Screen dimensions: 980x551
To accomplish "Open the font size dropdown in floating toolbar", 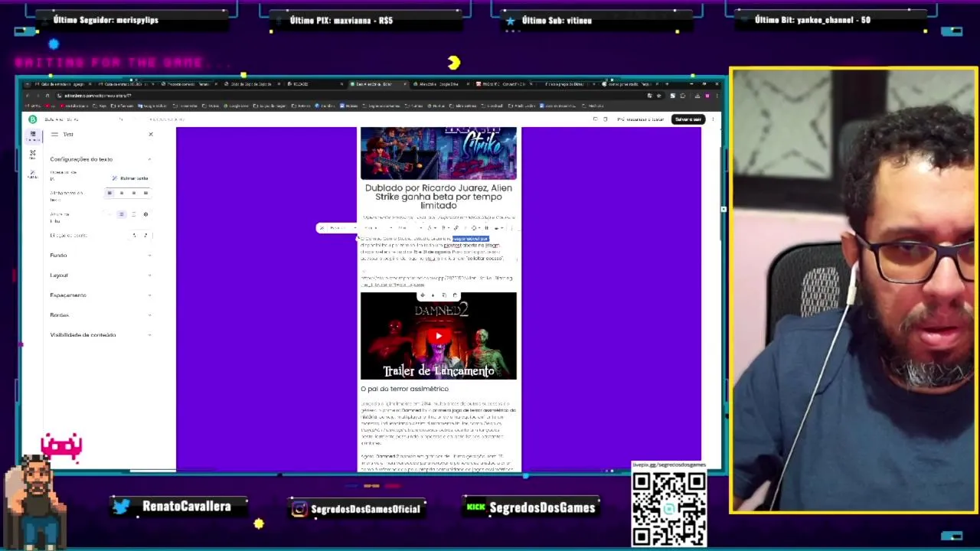I will 409,228.
